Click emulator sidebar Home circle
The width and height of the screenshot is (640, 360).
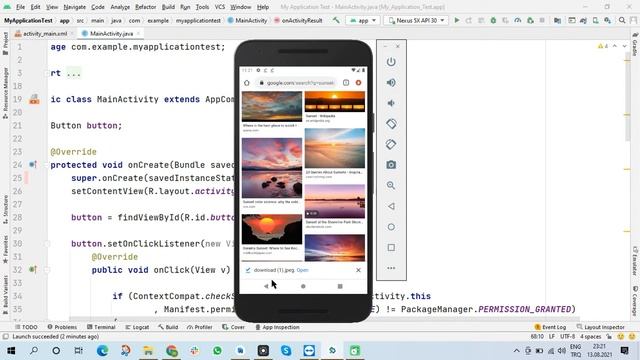click(391, 227)
